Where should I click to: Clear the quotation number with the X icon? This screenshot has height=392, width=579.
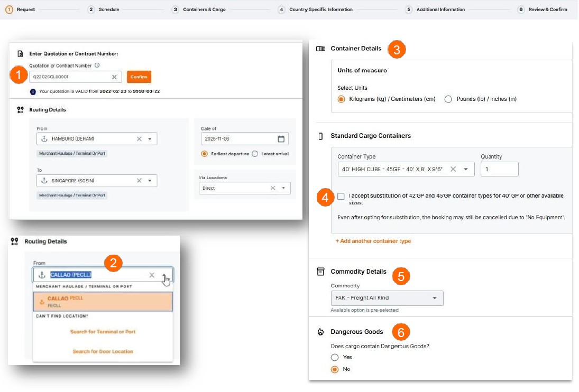(114, 77)
